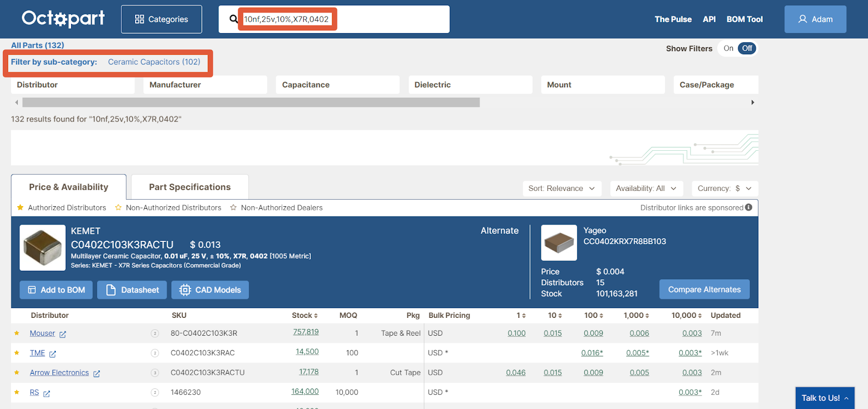
Task: Click the star beside RS row
Action: click(x=17, y=392)
